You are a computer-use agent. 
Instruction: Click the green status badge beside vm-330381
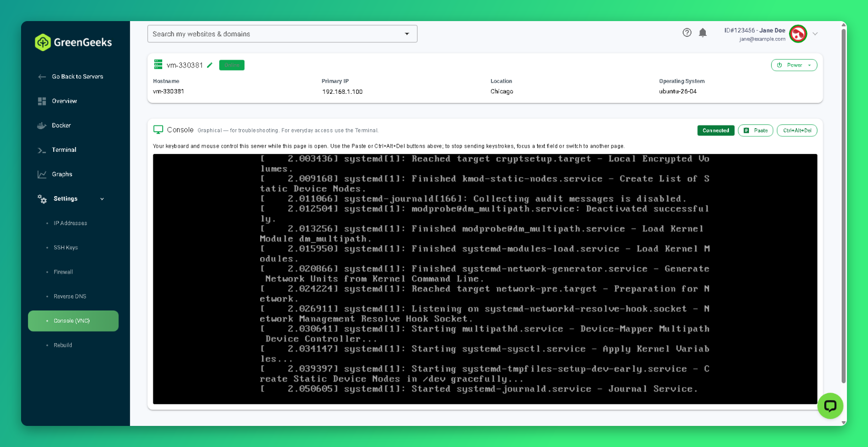(232, 65)
